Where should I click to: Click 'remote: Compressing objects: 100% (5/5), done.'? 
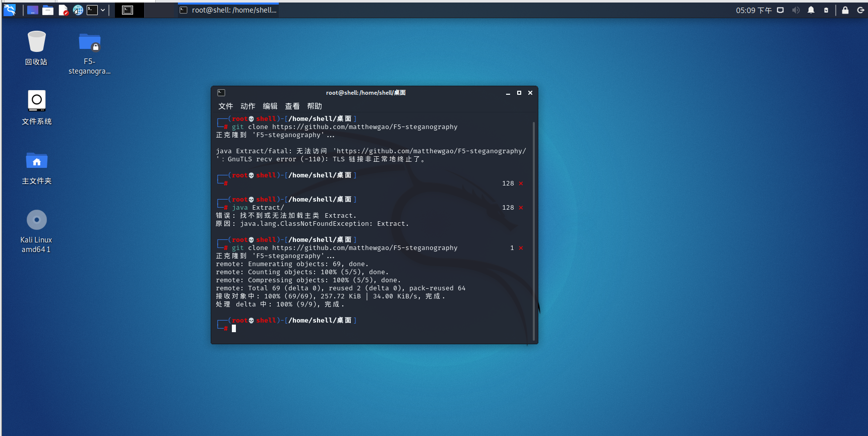click(x=308, y=280)
